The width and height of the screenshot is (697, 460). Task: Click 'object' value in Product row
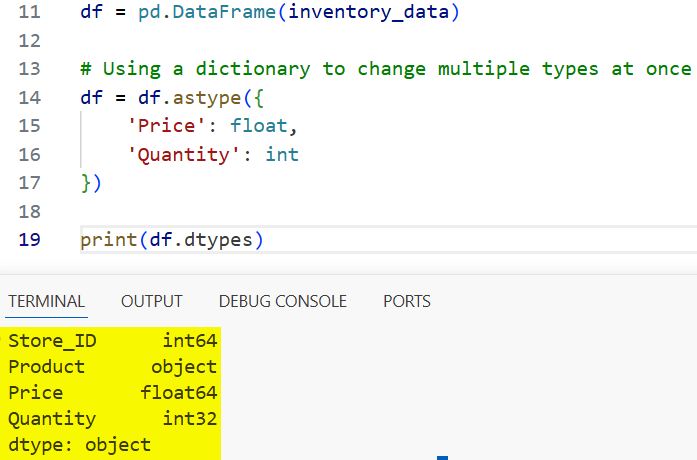pyautogui.click(x=184, y=367)
